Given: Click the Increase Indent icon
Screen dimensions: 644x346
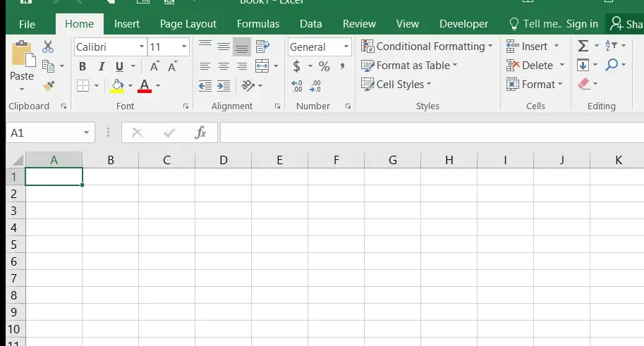Looking at the screenshot, I should [x=224, y=86].
